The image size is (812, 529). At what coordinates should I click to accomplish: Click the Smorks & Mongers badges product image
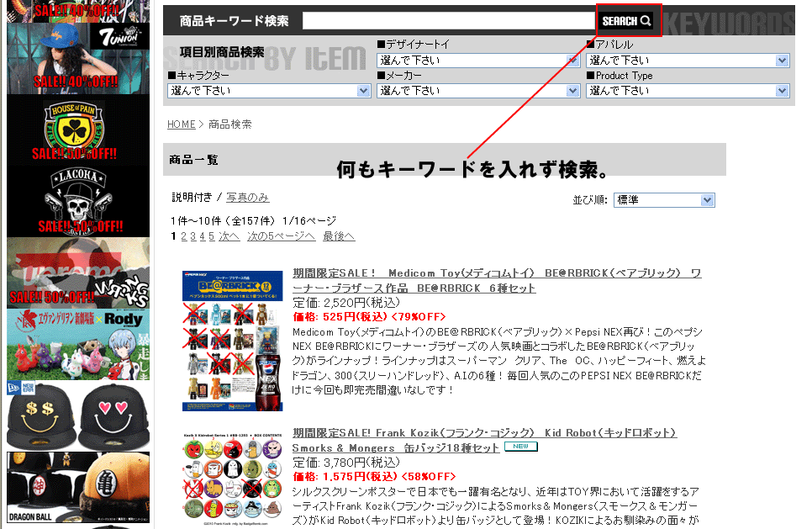pyautogui.click(x=233, y=479)
